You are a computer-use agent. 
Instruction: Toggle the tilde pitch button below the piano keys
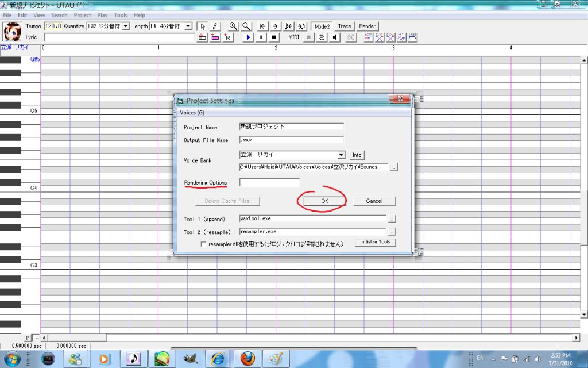pyautogui.click(x=36, y=338)
